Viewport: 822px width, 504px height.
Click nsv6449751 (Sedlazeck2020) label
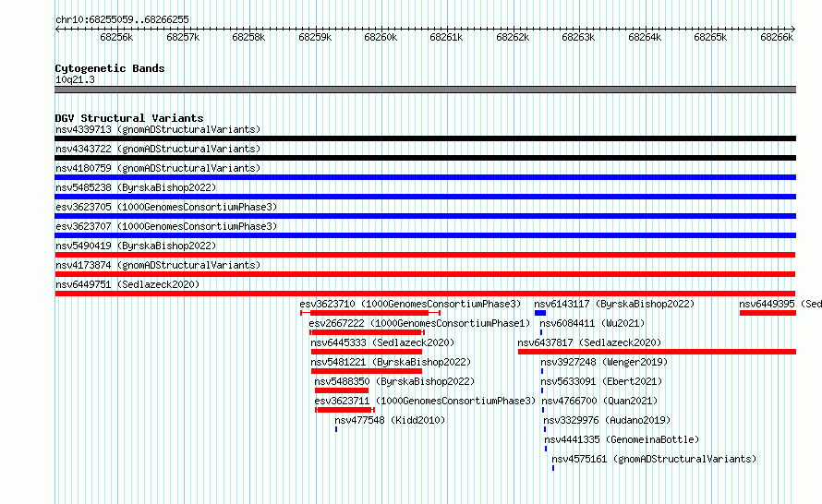127,284
